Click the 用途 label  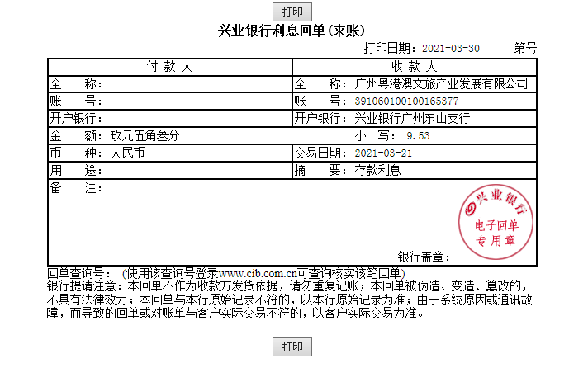pos(76,171)
